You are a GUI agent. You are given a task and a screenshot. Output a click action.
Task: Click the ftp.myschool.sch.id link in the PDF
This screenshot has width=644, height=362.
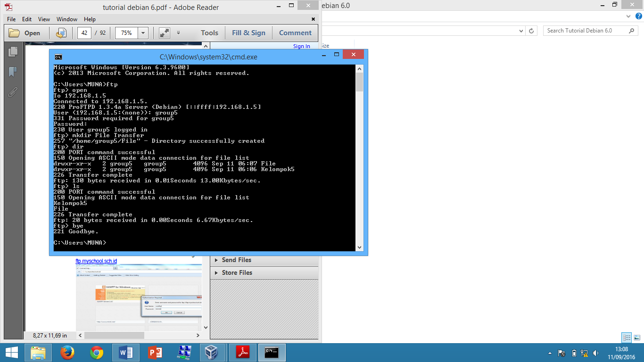pos(96,261)
